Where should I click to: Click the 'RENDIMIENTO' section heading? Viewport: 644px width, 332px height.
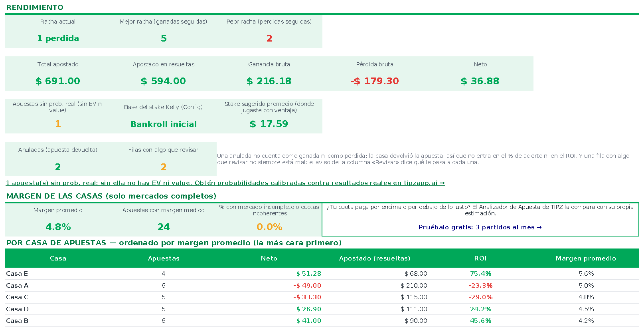35,8
